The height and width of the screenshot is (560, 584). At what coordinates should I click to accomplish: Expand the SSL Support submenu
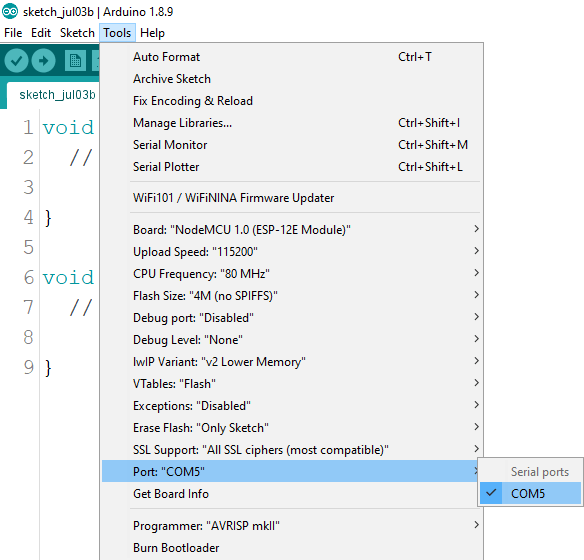coord(292,449)
